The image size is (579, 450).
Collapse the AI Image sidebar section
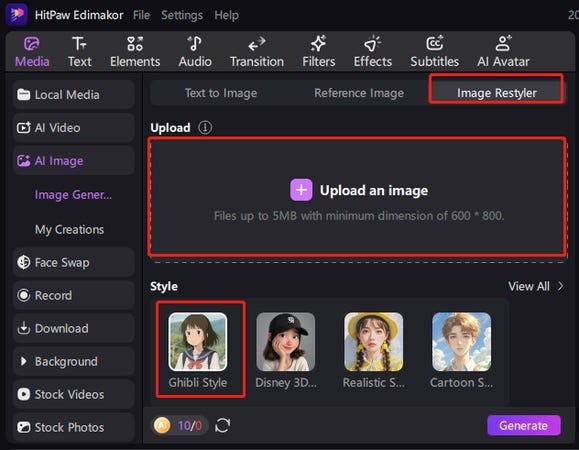(x=73, y=161)
